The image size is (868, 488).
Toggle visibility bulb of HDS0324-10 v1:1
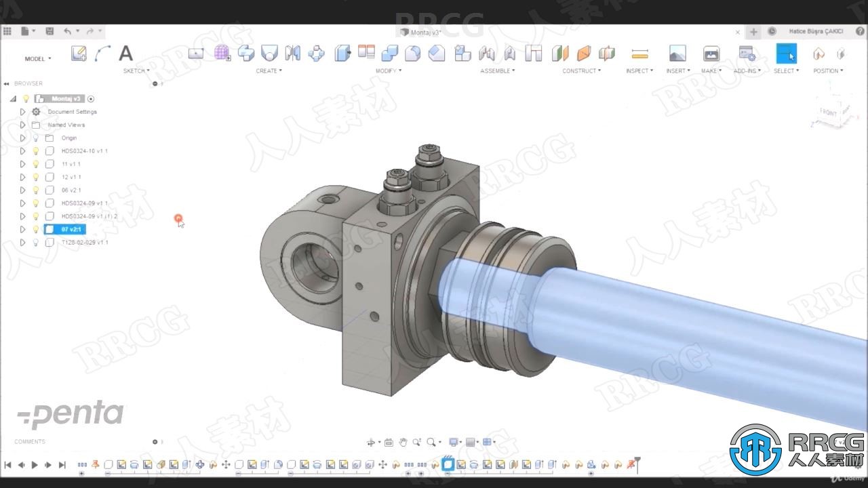(x=36, y=151)
